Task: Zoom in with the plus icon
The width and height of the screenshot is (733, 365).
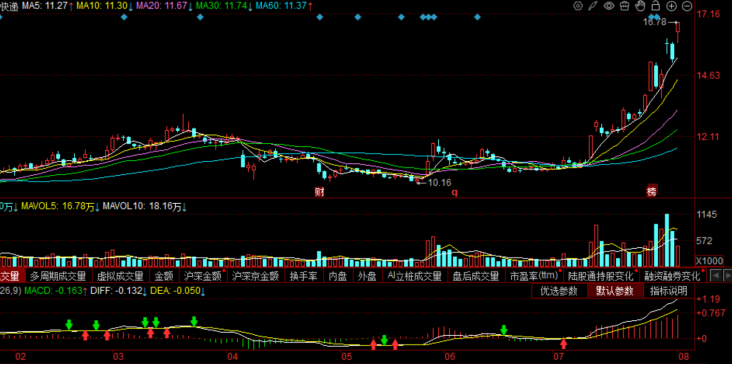Action: pos(671,6)
